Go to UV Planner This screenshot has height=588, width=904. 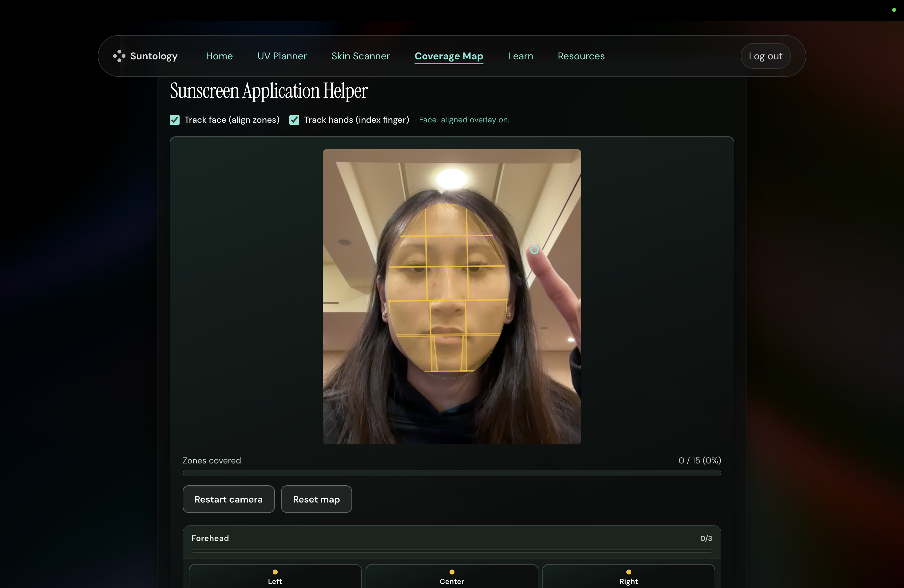pos(282,56)
